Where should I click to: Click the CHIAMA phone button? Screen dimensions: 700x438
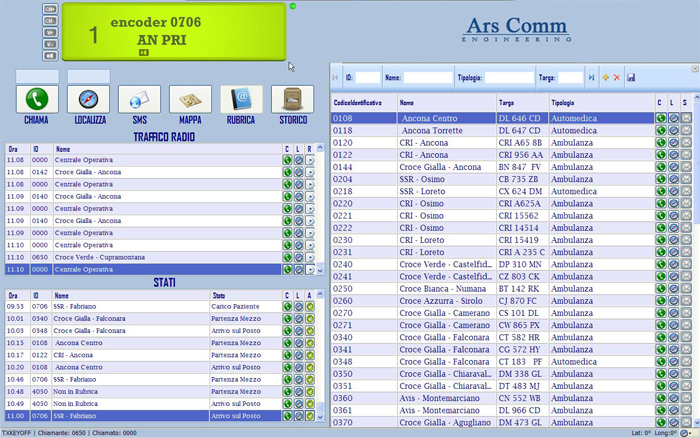37,99
